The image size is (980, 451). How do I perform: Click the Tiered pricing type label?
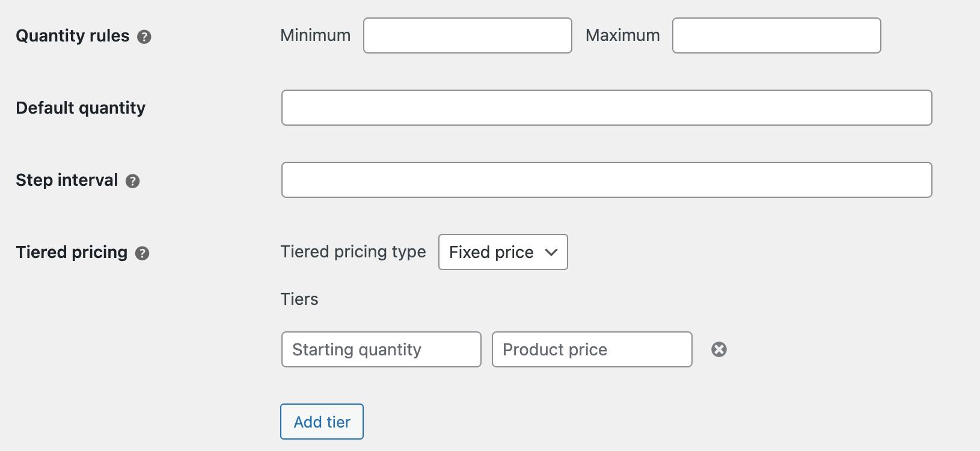[x=354, y=252]
